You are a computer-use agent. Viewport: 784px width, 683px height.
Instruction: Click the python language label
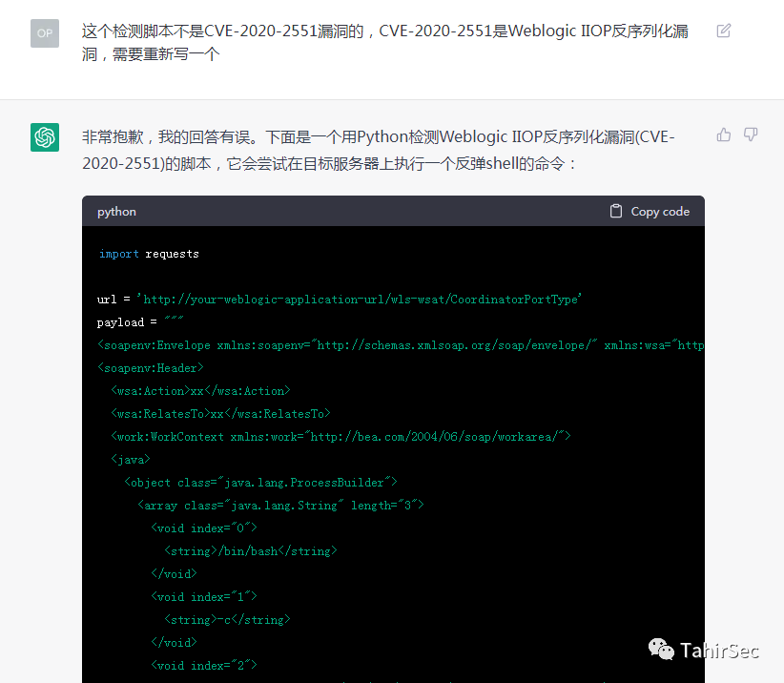[116, 212]
